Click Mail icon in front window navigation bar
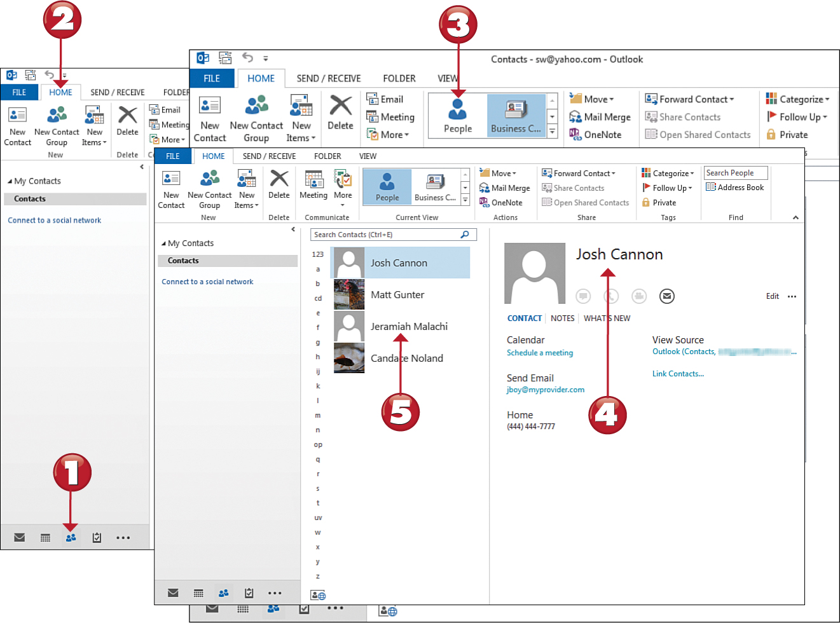 (x=173, y=592)
